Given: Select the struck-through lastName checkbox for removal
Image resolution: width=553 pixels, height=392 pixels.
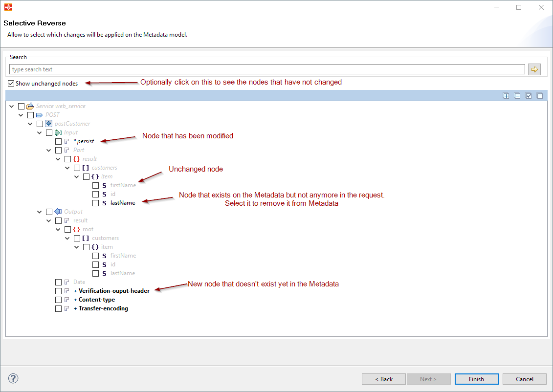Looking at the screenshot, I should point(96,203).
